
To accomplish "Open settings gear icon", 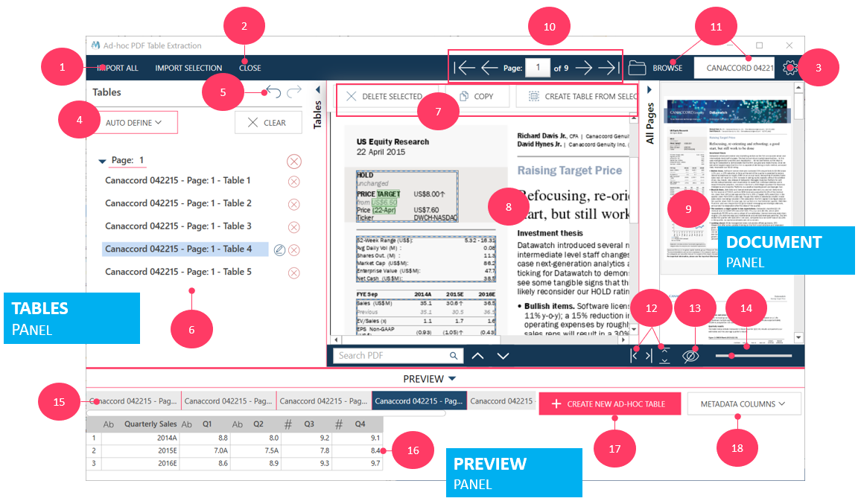I will (789, 68).
